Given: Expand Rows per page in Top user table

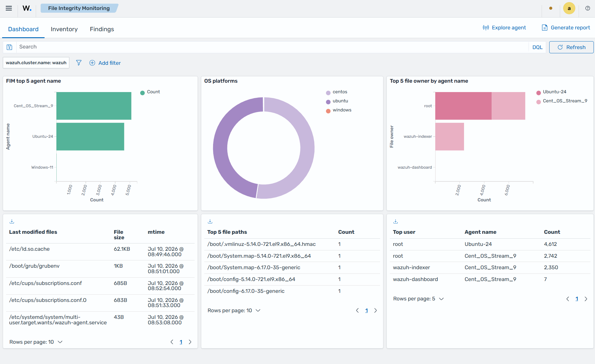Looking at the screenshot, I should [x=418, y=299].
